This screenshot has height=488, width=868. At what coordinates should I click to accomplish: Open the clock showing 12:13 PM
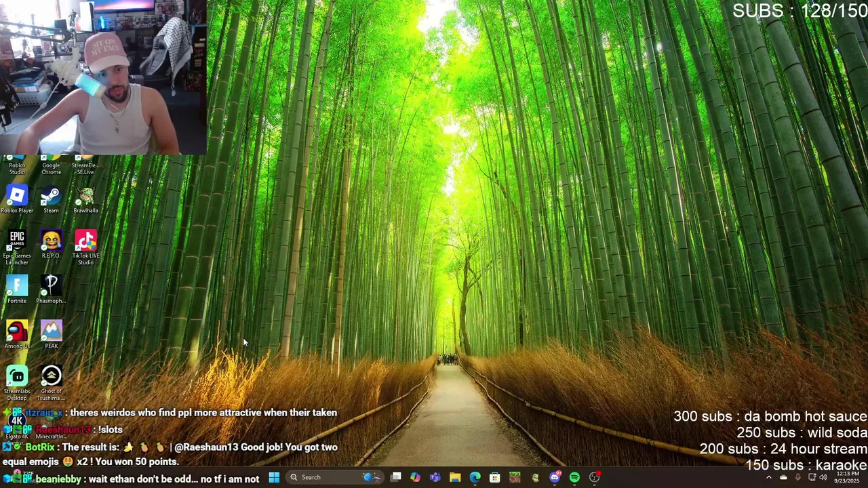[846, 477]
